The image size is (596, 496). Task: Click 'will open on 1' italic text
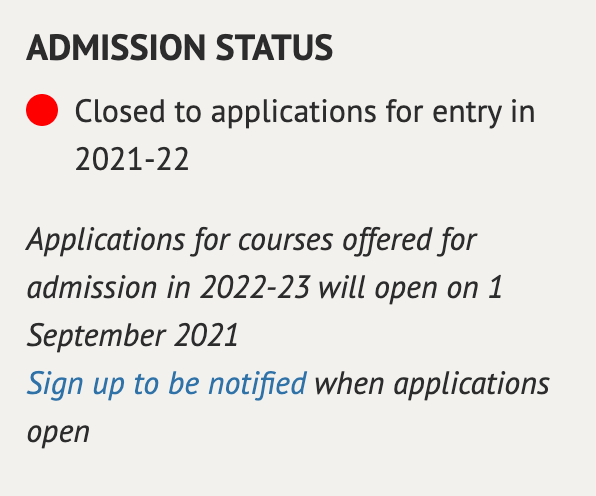click(411, 289)
